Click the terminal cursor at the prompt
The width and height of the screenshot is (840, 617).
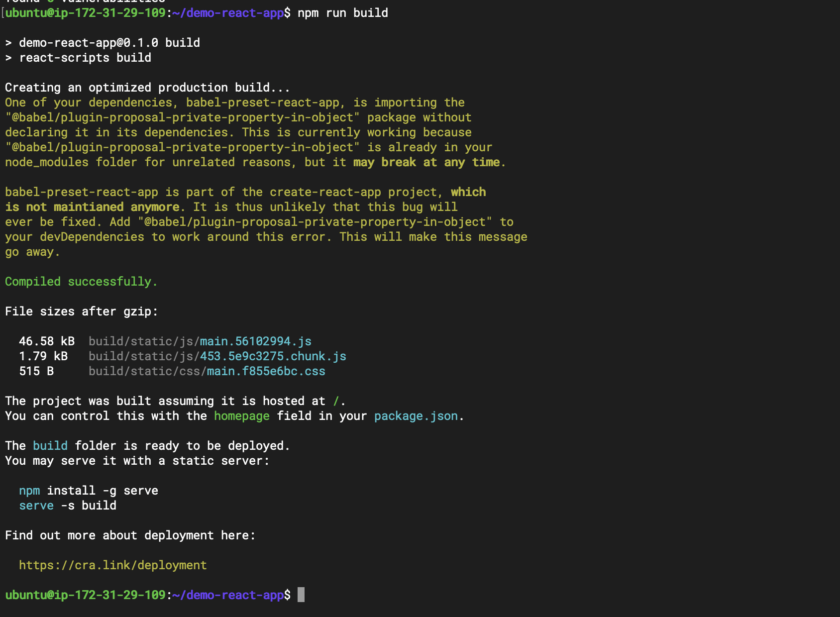point(301,595)
